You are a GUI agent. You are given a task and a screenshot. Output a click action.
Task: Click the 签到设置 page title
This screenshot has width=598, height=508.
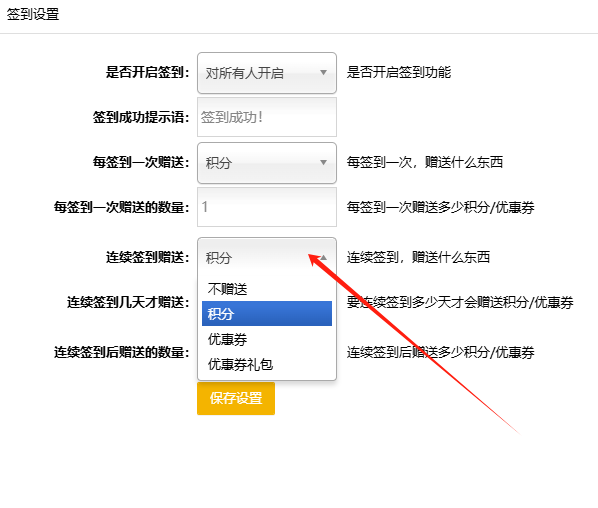pyautogui.click(x=33, y=14)
